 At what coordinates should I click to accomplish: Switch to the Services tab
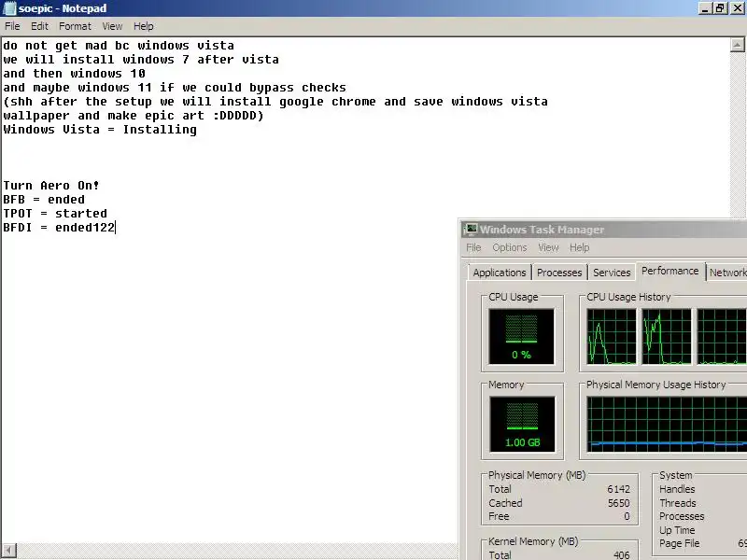pos(612,273)
